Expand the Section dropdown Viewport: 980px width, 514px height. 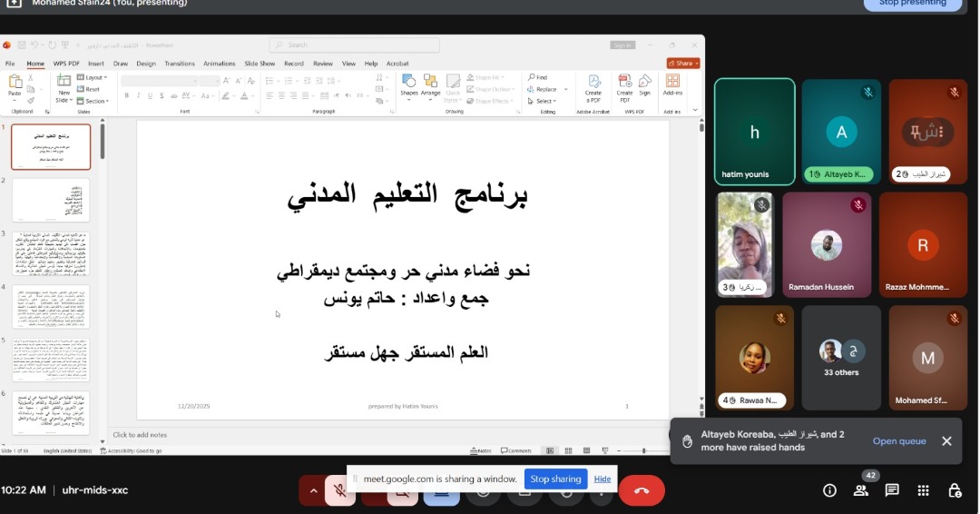(95, 101)
